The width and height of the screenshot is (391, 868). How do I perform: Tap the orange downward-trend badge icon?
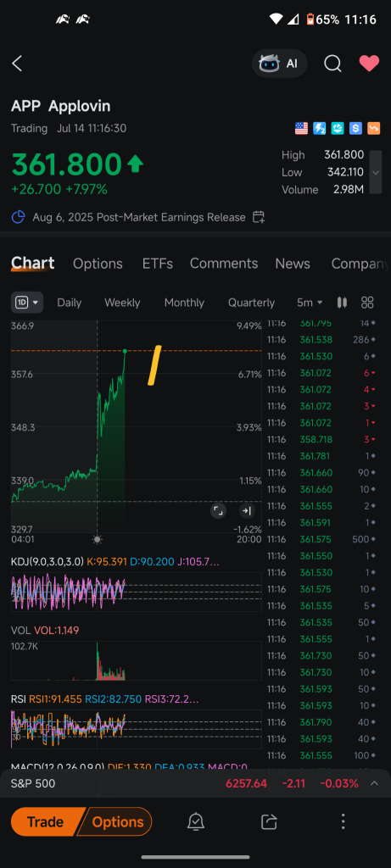(374, 129)
